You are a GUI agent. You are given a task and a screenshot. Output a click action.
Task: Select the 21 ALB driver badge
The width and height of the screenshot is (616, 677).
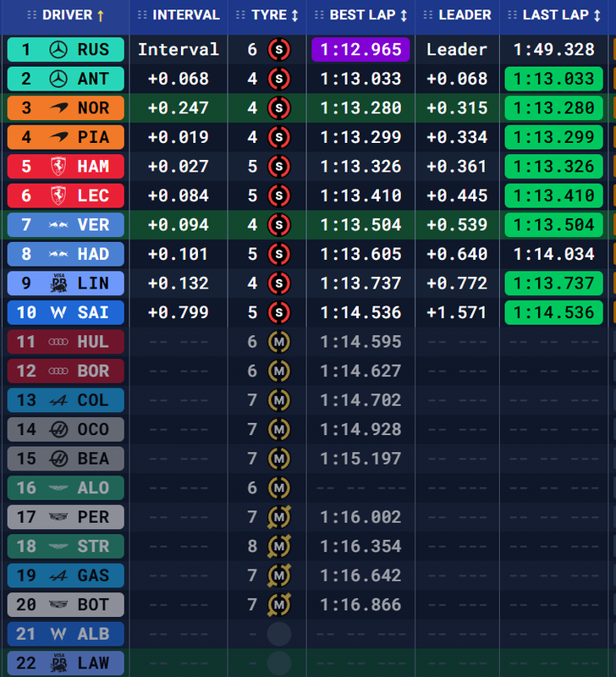(66, 634)
